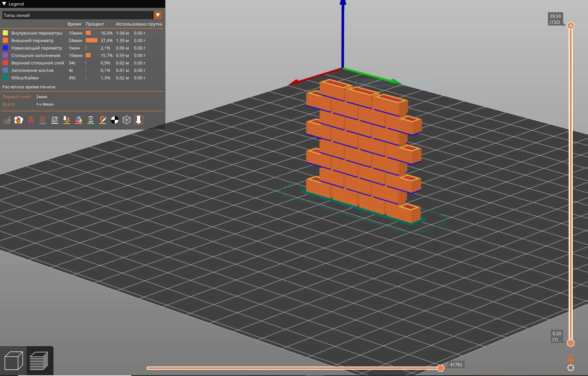The height and width of the screenshot is (376, 588).
Task: Click the 0.20 (1) bottom layer label
Action: click(x=557, y=336)
